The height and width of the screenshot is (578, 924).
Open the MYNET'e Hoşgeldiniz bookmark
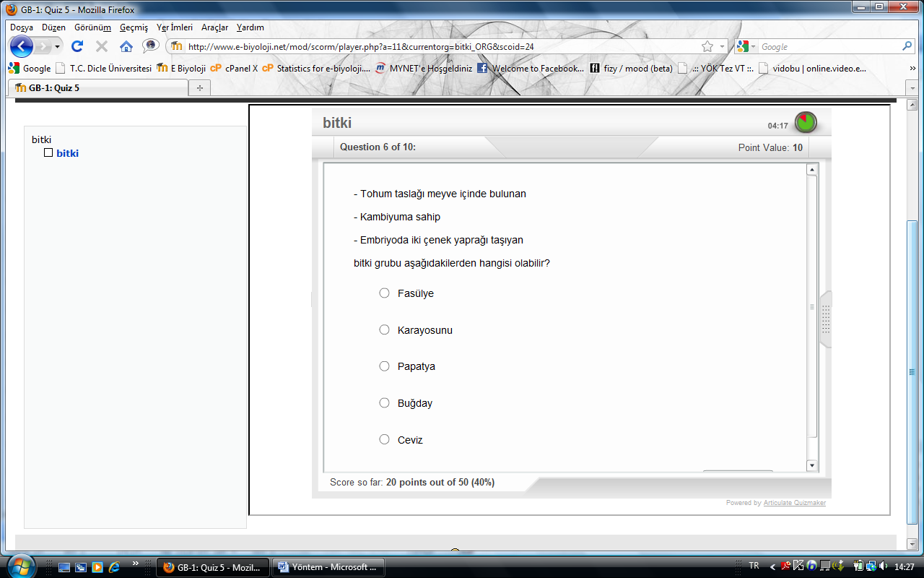click(x=423, y=69)
